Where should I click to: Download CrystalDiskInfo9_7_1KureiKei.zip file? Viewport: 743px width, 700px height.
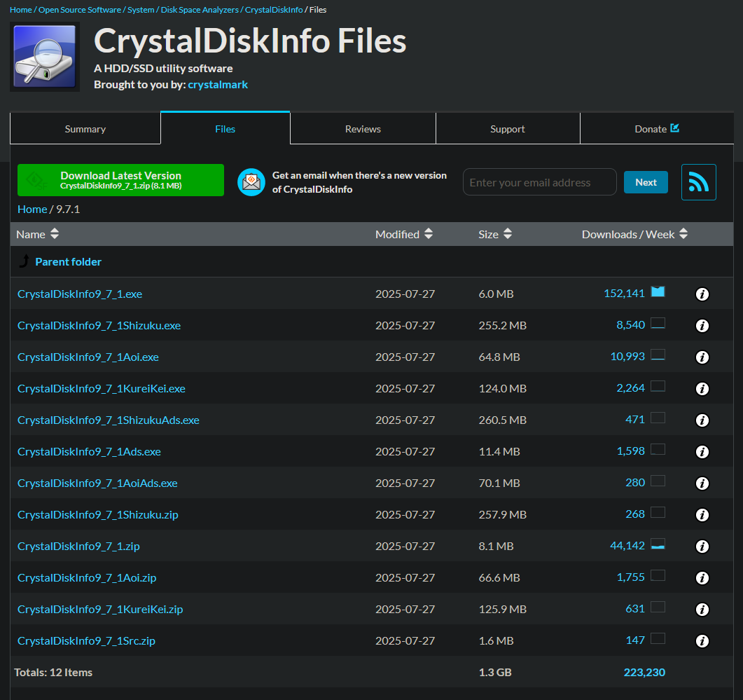coord(100,610)
